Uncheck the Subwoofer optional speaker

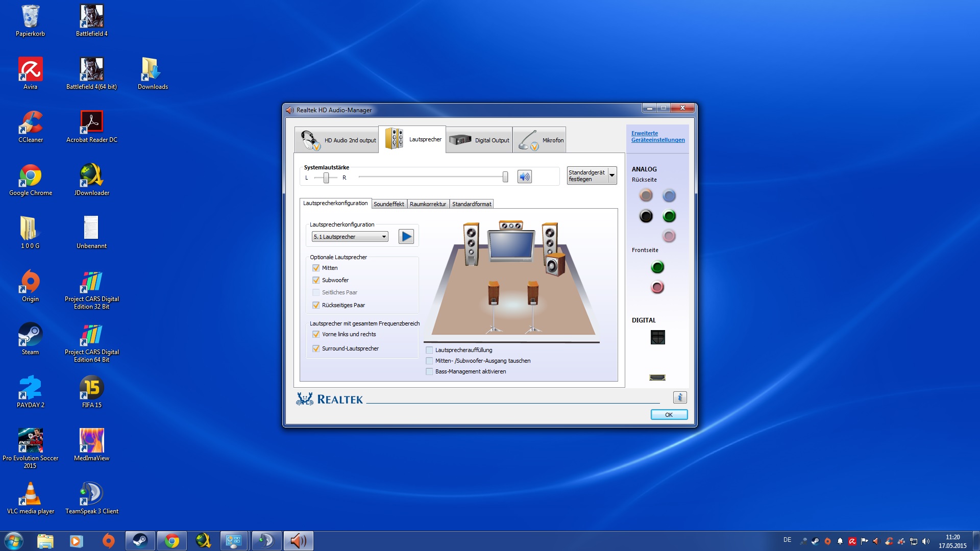[x=316, y=280]
